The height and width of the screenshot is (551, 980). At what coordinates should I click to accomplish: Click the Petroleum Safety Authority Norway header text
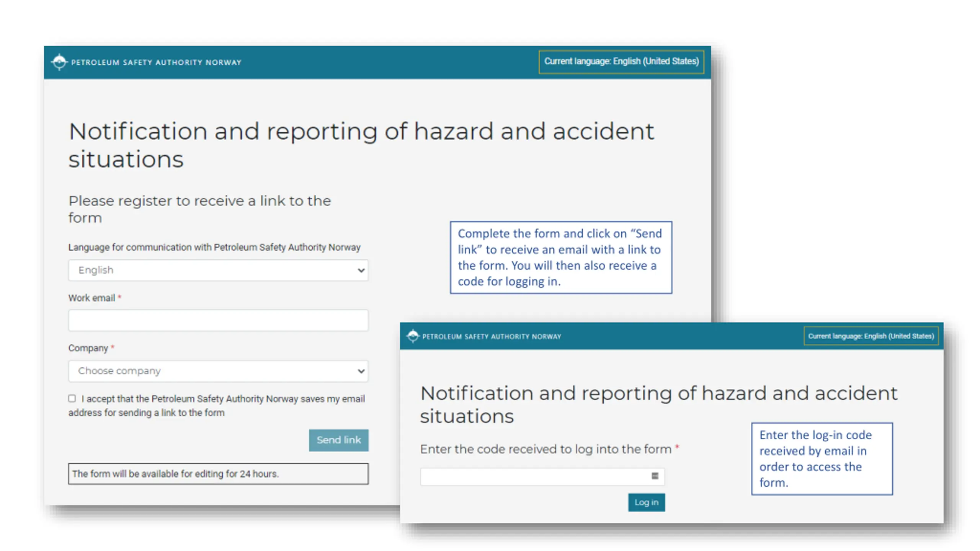coord(156,62)
